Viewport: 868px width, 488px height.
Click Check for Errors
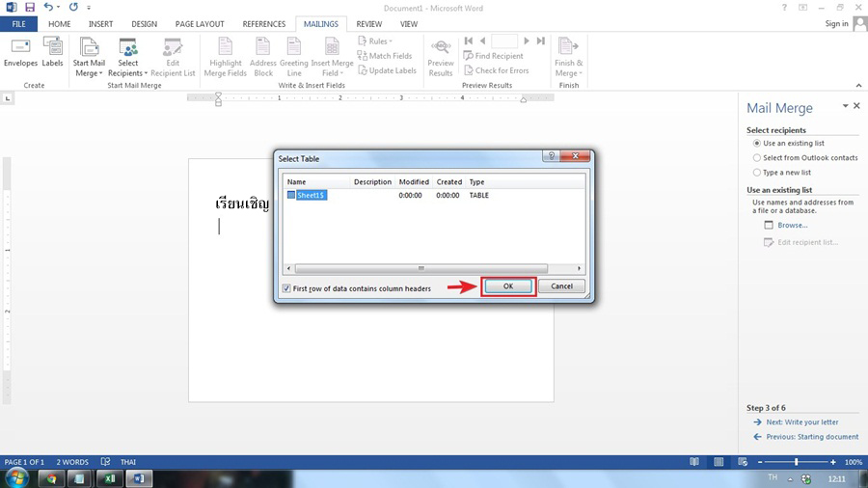click(496, 70)
